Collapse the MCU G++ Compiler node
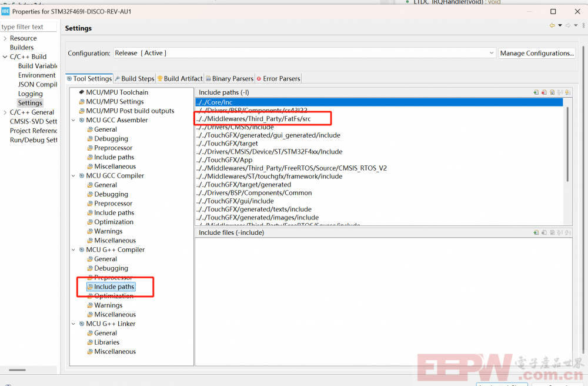The height and width of the screenshot is (386, 588). pyautogui.click(x=73, y=250)
